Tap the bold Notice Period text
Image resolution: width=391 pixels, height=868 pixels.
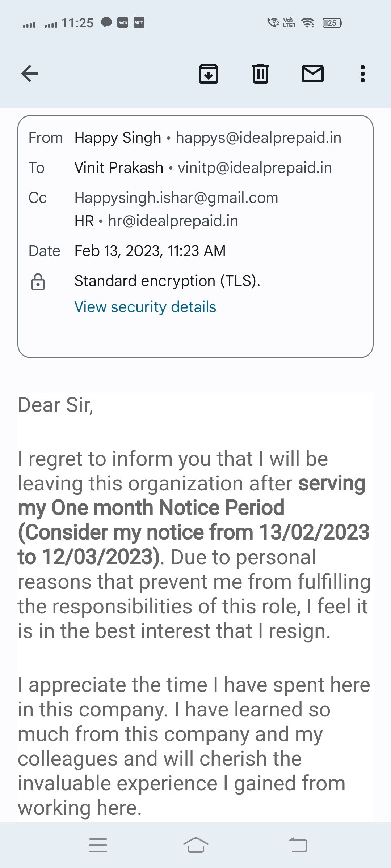tap(222, 508)
